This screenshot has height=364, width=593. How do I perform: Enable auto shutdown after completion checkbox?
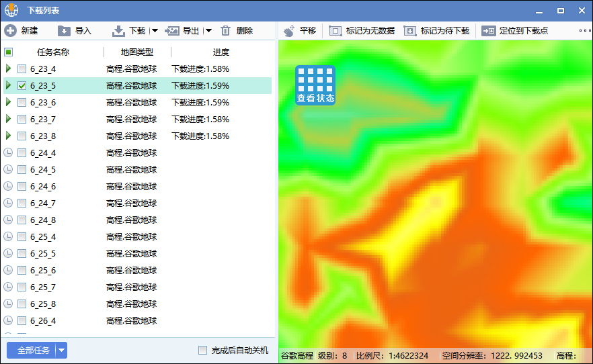tap(203, 351)
